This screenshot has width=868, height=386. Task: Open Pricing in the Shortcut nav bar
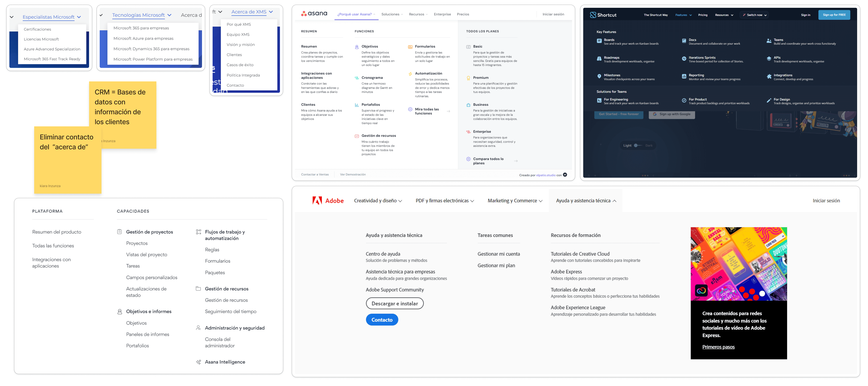(703, 15)
